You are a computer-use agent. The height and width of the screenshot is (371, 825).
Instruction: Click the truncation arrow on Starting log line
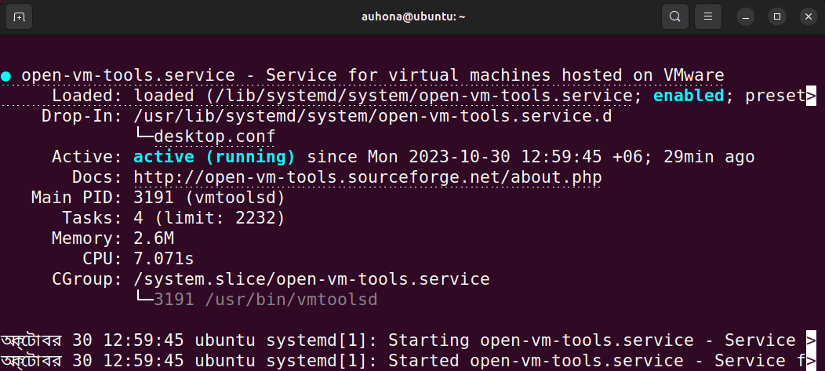click(811, 340)
